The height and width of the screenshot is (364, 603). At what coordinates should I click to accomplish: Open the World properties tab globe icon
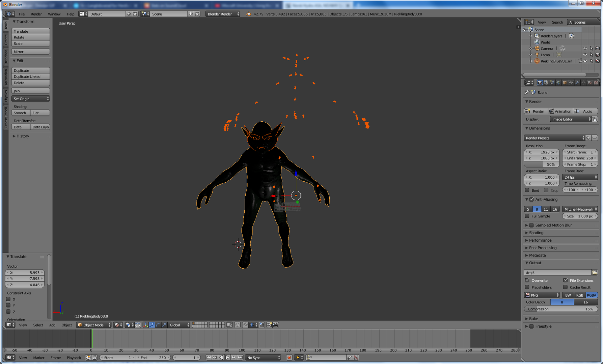coord(558,83)
